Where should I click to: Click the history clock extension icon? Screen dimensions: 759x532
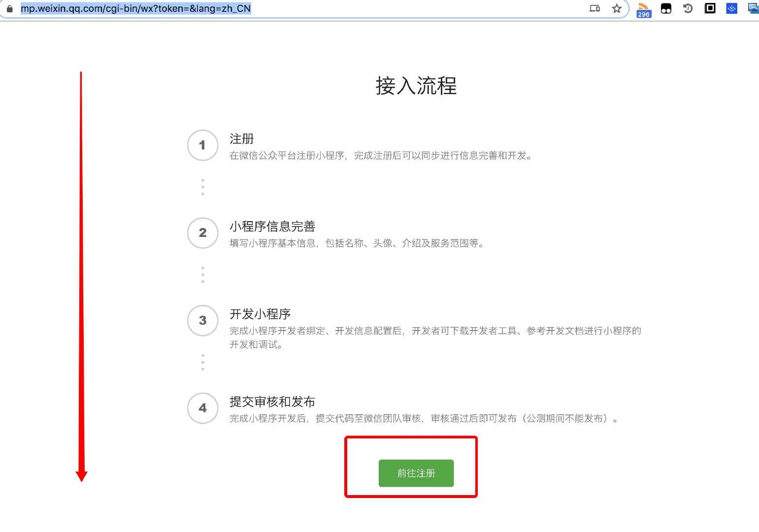coord(688,8)
